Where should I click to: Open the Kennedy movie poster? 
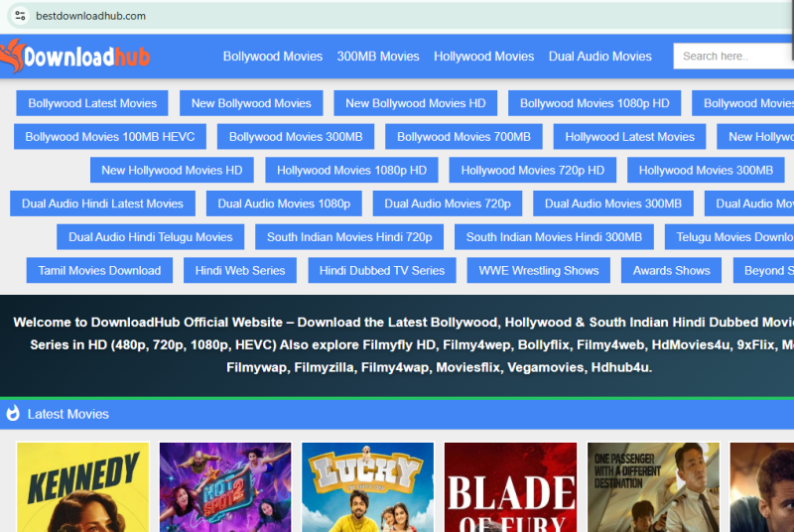82,487
